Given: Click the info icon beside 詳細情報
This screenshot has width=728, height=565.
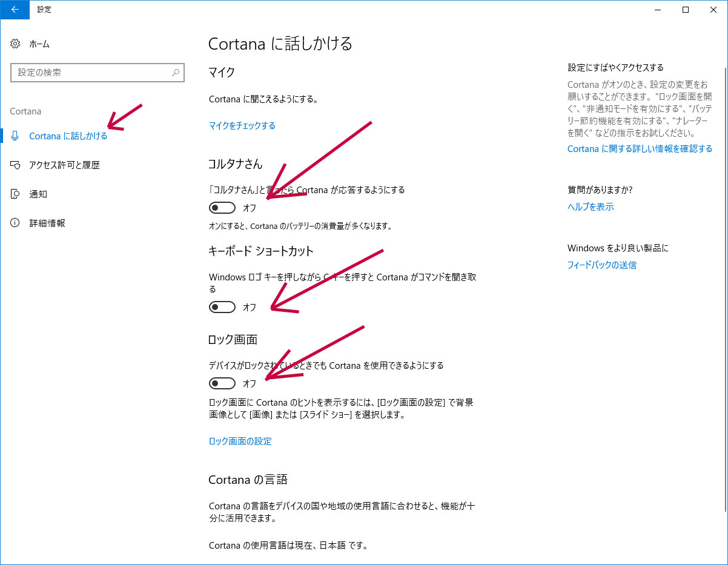Looking at the screenshot, I should click(16, 223).
